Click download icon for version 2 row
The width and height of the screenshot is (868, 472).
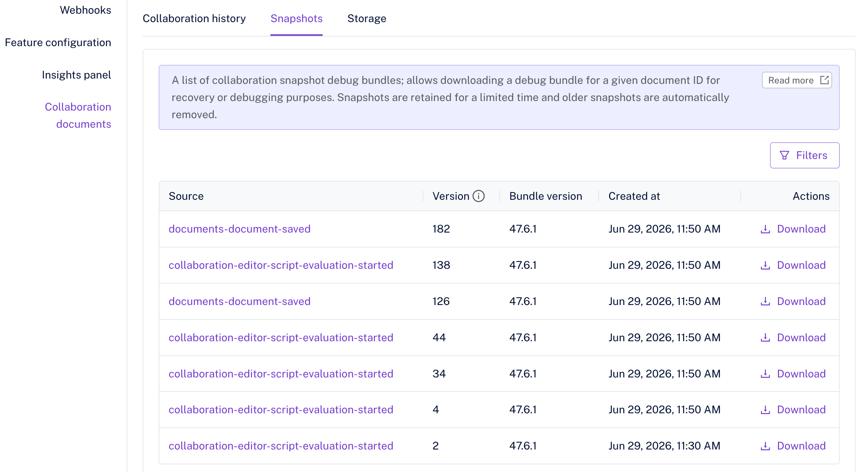point(765,446)
